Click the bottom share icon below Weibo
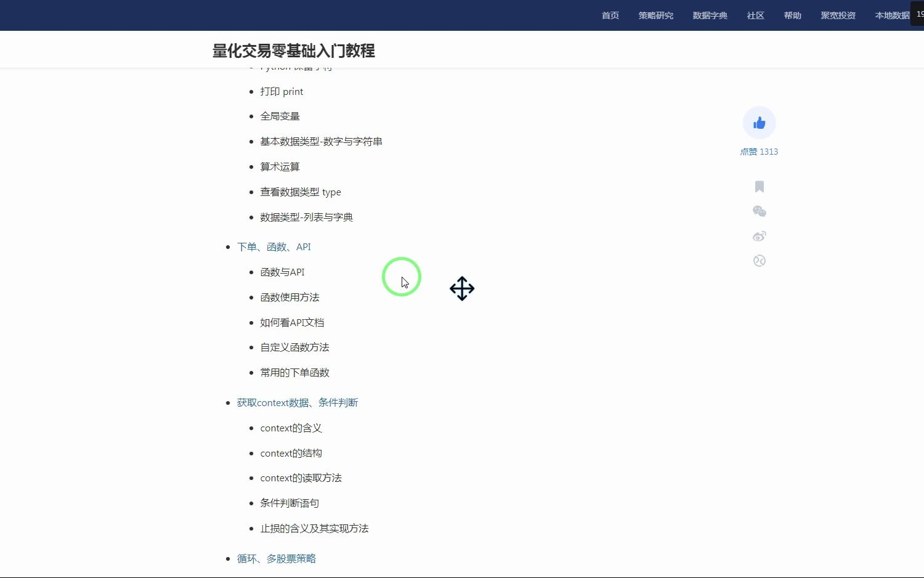The width and height of the screenshot is (924, 578). pyautogui.click(x=760, y=261)
